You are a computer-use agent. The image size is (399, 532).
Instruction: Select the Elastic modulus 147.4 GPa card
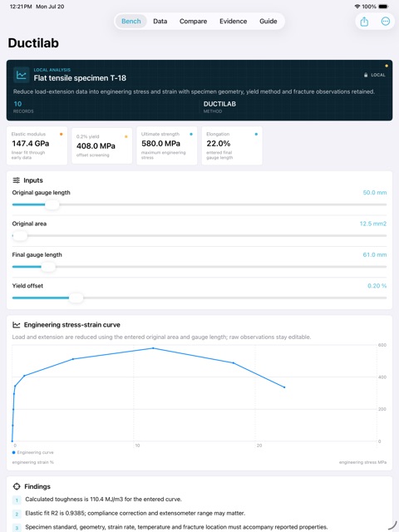(x=37, y=145)
